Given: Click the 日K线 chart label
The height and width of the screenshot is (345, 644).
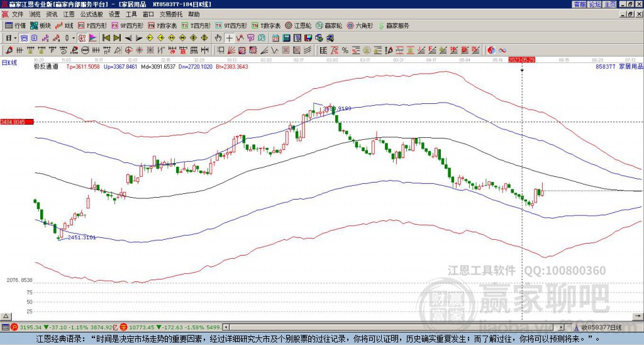Looking at the screenshot, I should [9, 63].
